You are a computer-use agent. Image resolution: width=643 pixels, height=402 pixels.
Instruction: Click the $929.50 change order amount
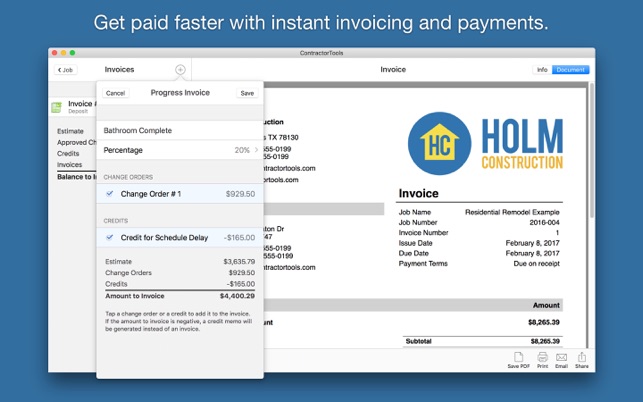[240, 194]
